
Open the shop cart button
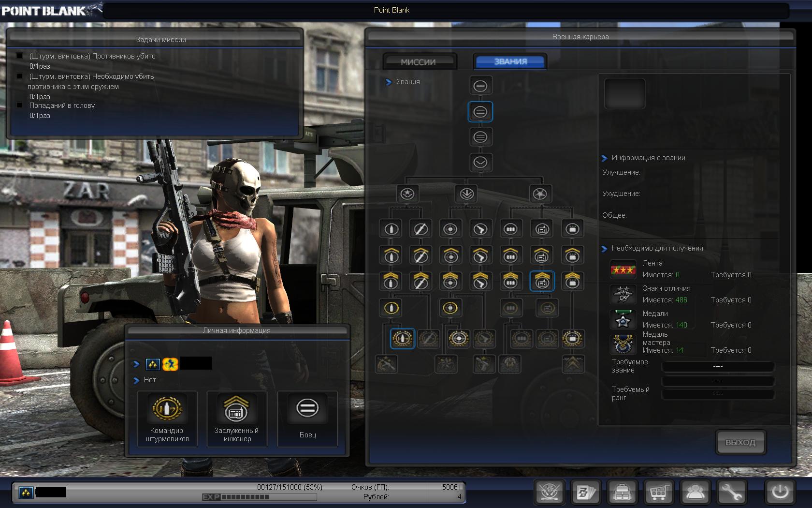pyautogui.click(x=658, y=493)
